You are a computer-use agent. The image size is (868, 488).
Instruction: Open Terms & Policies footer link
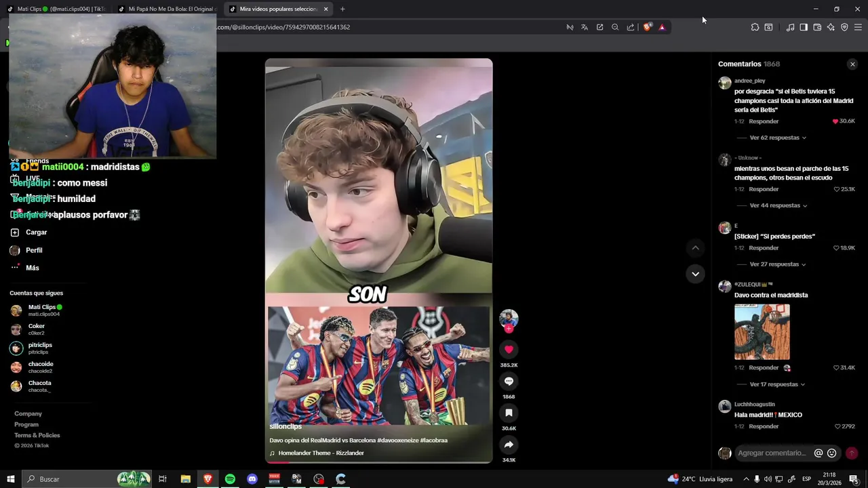click(37, 435)
